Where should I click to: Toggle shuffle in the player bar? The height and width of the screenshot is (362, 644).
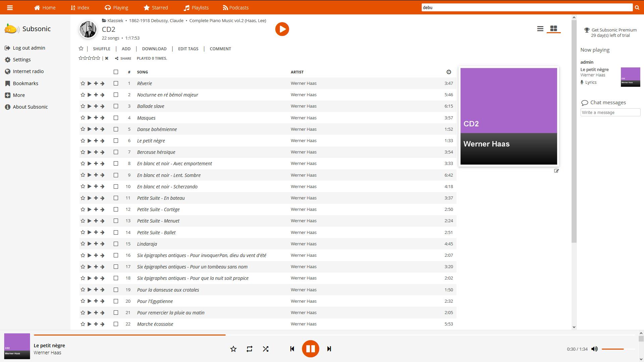tap(266, 349)
